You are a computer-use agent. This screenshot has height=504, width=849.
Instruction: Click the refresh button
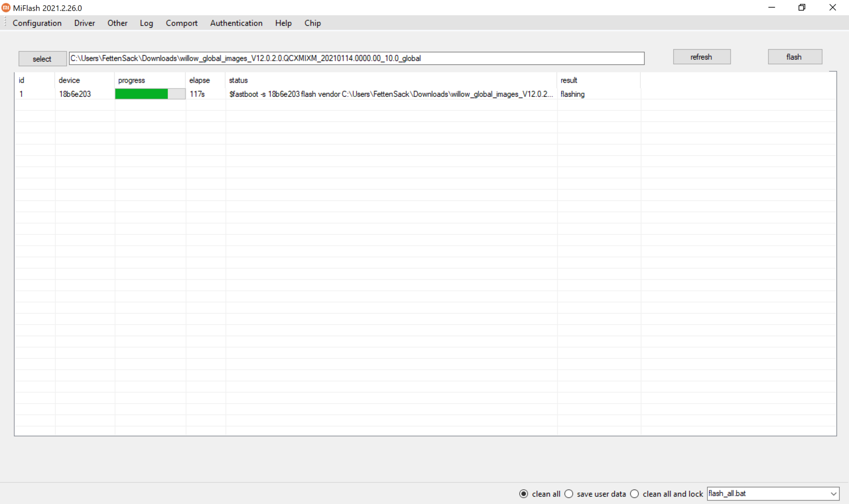click(701, 57)
